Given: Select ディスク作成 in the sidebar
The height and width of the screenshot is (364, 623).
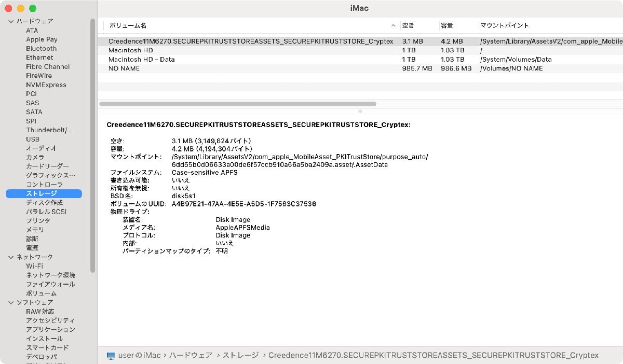Looking at the screenshot, I should (44, 203).
